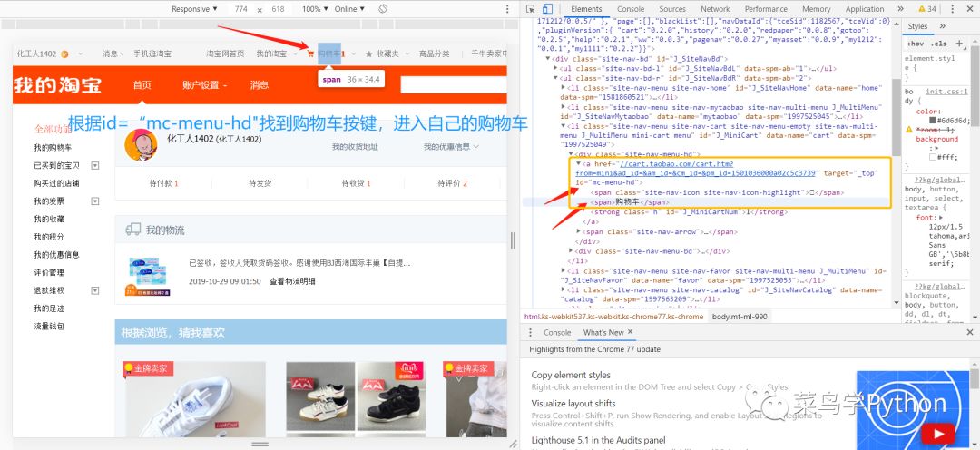
Task: Switch to the Console panel tab
Action: [x=631, y=9]
